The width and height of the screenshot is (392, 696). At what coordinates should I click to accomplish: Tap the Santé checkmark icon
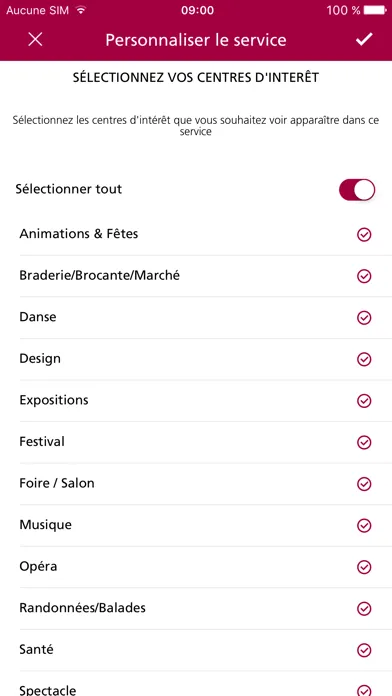[x=364, y=650]
